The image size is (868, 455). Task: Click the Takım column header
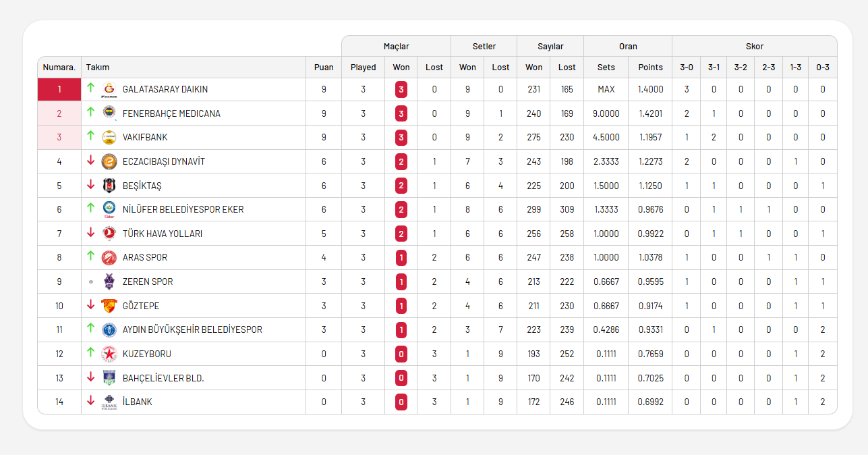pos(98,68)
